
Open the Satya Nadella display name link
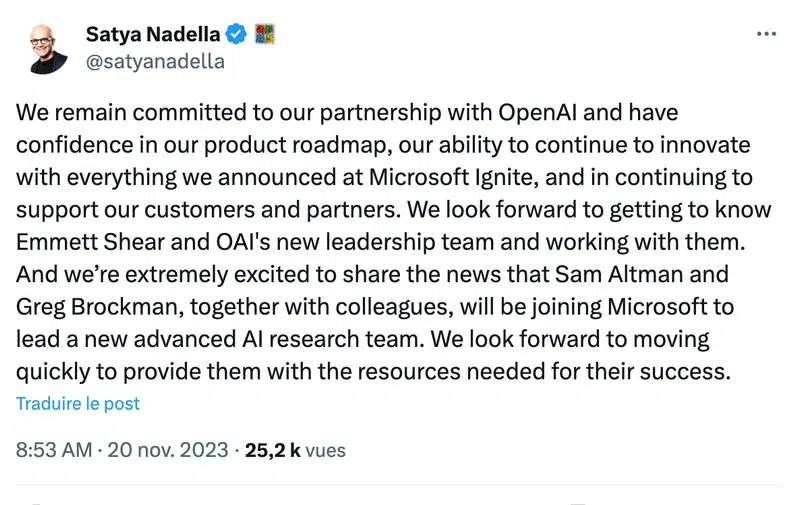click(x=153, y=35)
